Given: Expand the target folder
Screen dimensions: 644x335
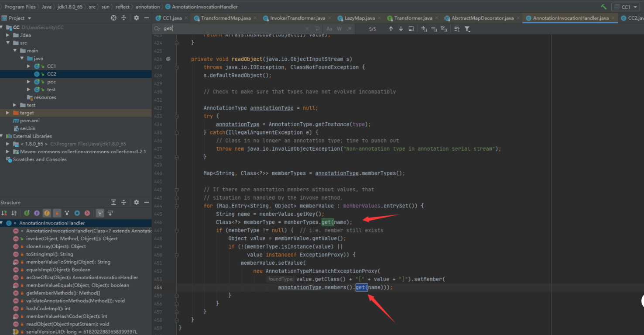Looking at the screenshot, I should (x=8, y=113).
